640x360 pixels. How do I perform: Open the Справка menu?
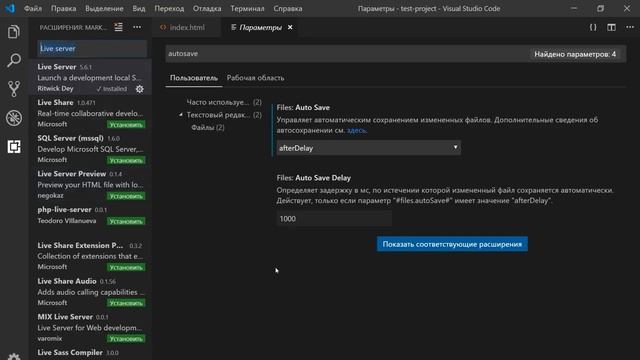click(x=288, y=8)
